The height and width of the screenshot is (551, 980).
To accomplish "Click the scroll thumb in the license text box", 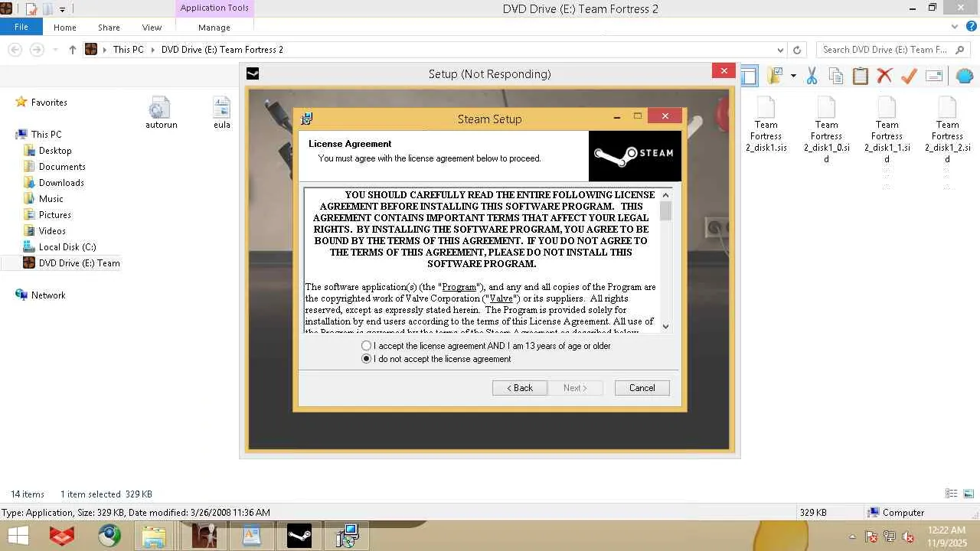I will (x=665, y=210).
